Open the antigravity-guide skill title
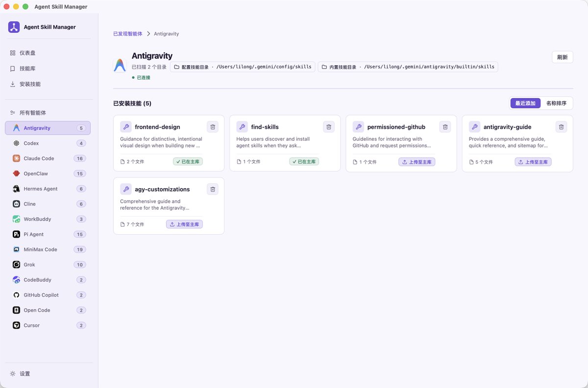Viewport: 588px width, 388px height. tap(507, 127)
